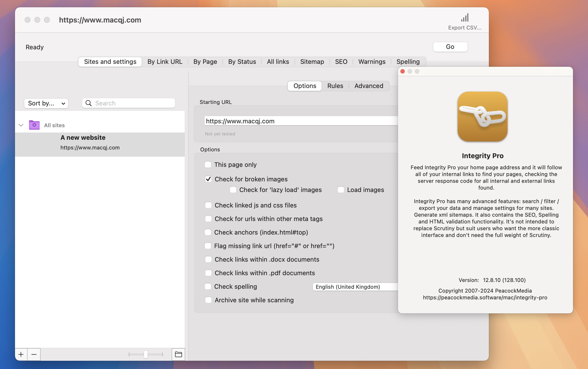Open the Warnings tab
The height and width of the screenshot is (369, 588).
[x=372, y=62]
